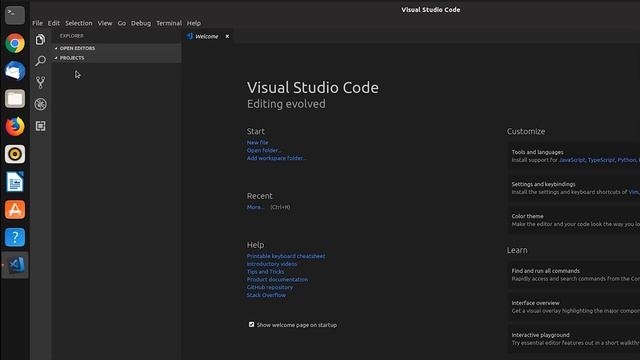640x360 pixels.
Task: Open the Interface overview card
Action: point(573,307)
